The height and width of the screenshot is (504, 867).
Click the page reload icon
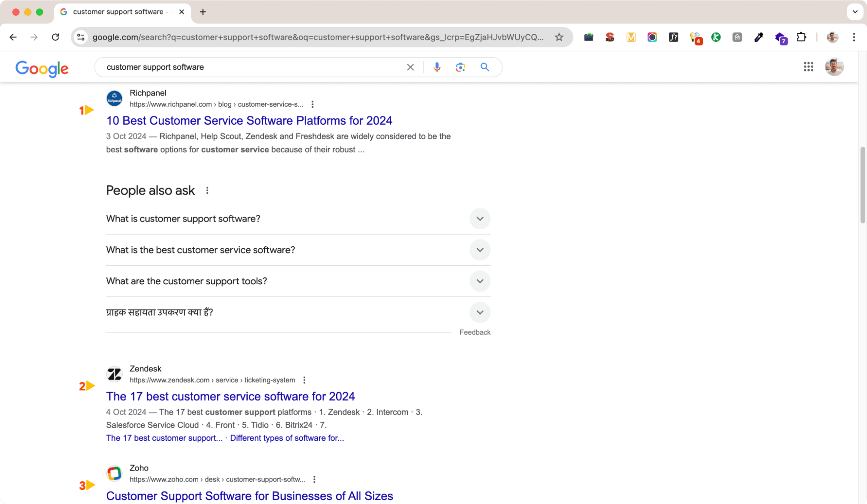[x=56, y=37]
